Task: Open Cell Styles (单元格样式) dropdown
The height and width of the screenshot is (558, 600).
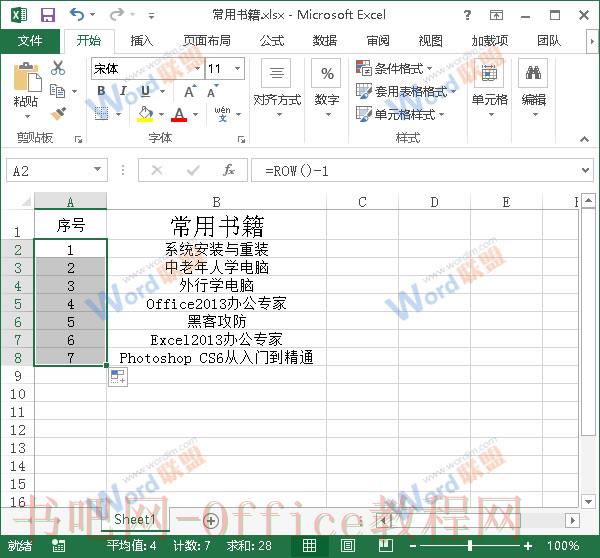Action: pyautogui.click(x=400, y=114)
